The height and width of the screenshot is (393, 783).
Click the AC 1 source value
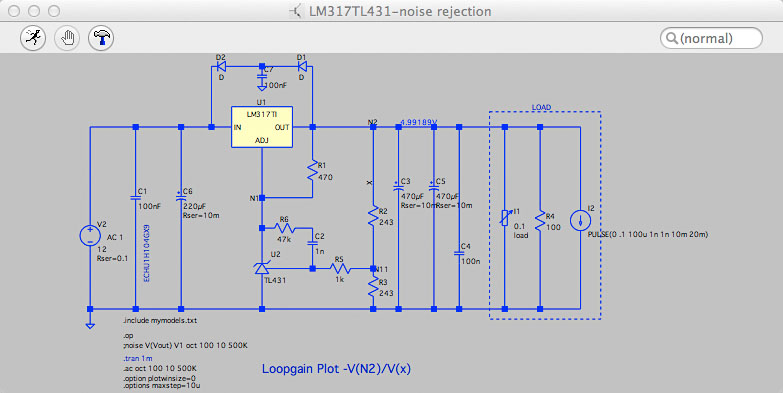[x=115, y=237]
